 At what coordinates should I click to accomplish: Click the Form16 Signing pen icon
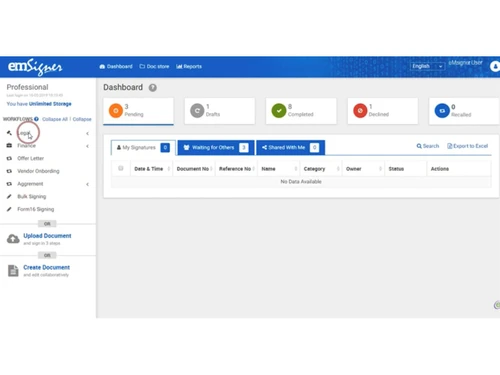(x=9, y=209)
